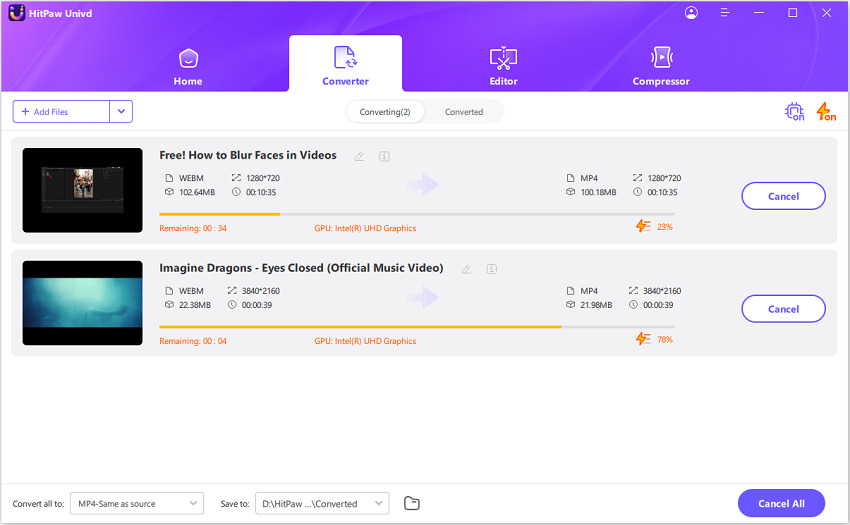Show info for Blur Faces video
The height and width of the screenshot is (525, 850).
(384, 156)
